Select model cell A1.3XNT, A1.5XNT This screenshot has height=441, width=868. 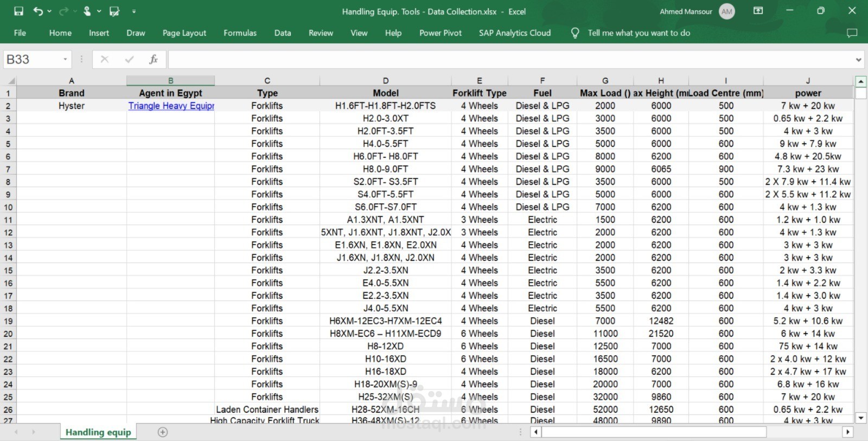click(386, 220)
